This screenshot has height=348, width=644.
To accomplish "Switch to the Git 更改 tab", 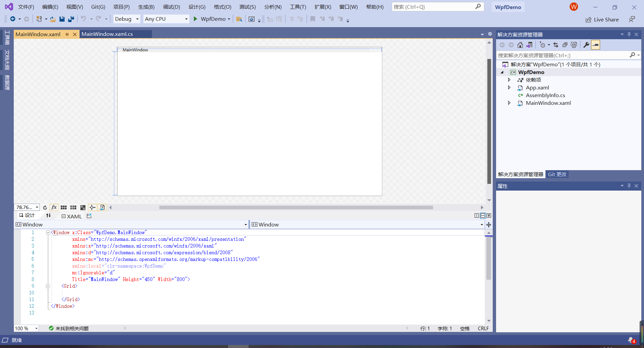I will (x=557, y=174).
